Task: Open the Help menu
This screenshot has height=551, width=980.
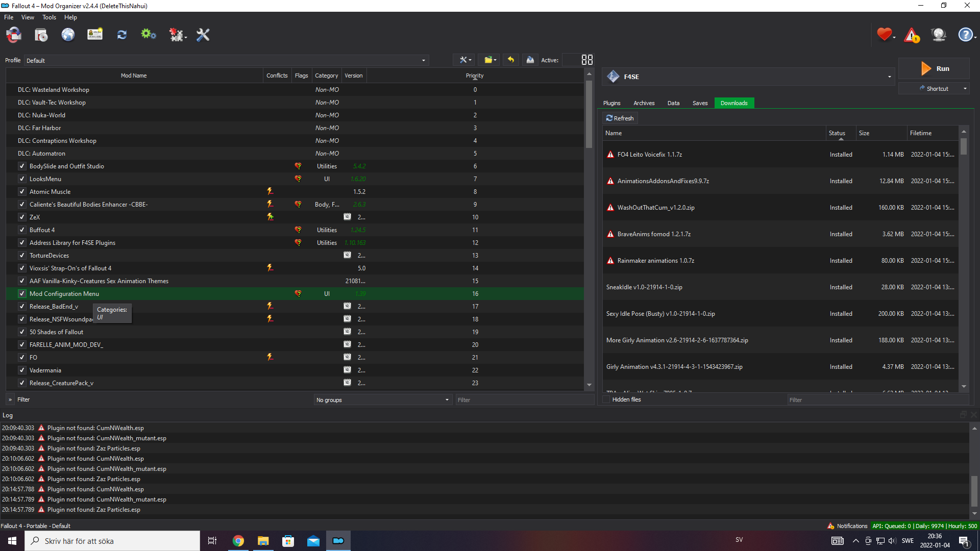Action: [70, 17]
